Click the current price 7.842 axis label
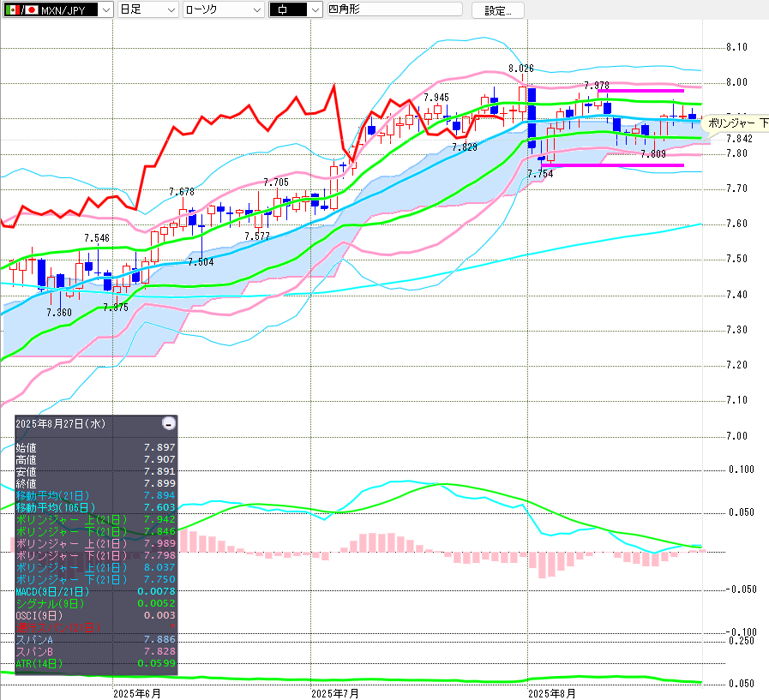Image resolution: width=769 pixels, height=700 pixels. pyautogui.click(x=739, y=139)
